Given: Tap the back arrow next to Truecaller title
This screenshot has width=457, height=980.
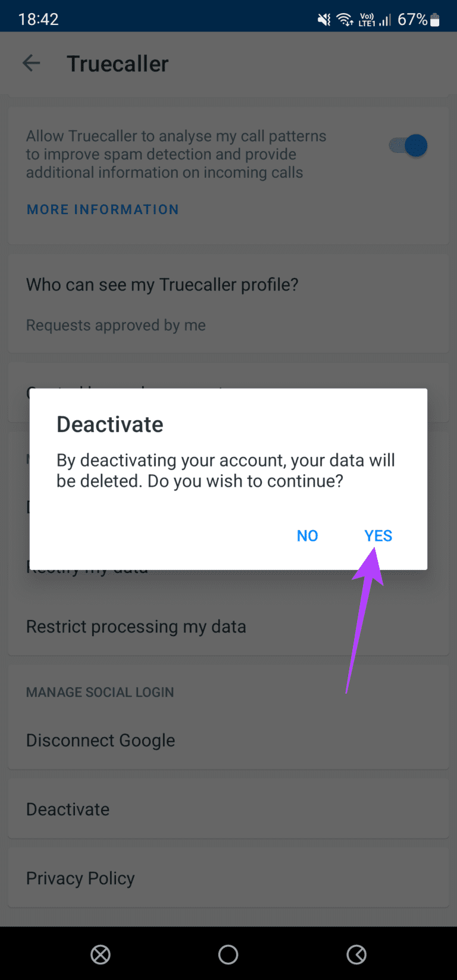Looking at the screenshot, I should tap(30, 63).
